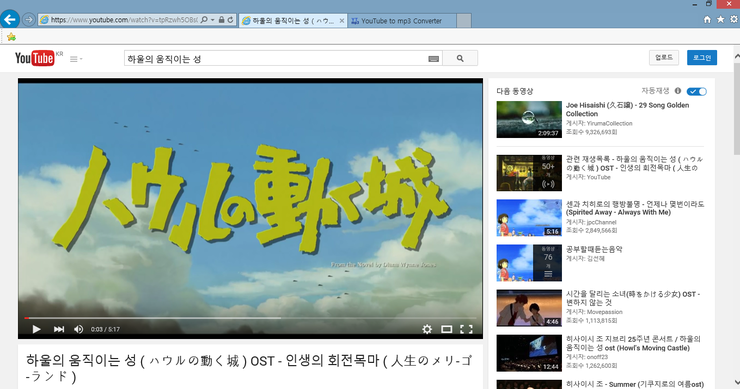Open browser favorites star icon
Viewport: 740px width, 389px height.
(721, 19)
